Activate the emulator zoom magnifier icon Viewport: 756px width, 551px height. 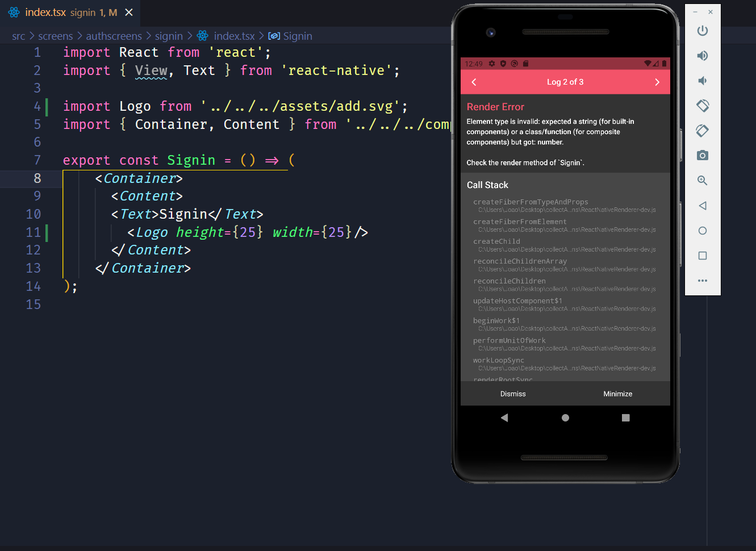pos(703,181)
